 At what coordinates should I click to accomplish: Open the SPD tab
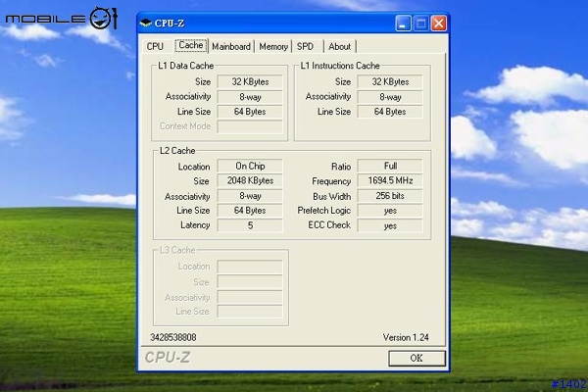(305, 46)
